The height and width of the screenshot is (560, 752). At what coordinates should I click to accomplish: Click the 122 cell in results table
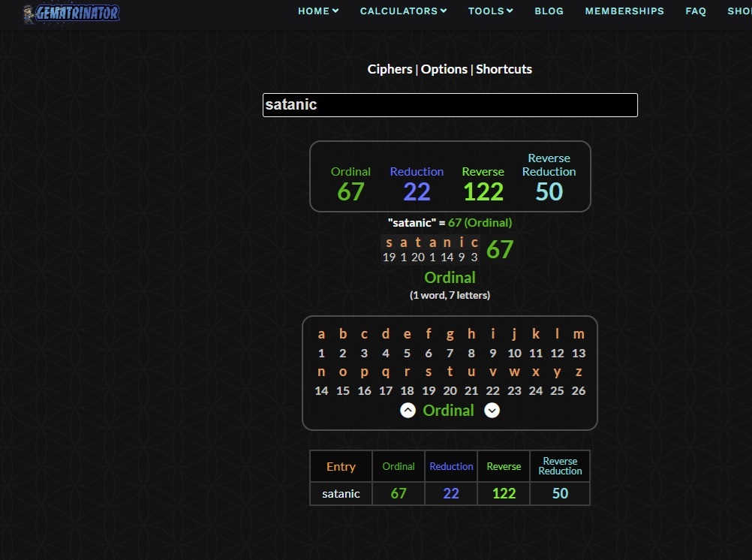click(504, 493)
